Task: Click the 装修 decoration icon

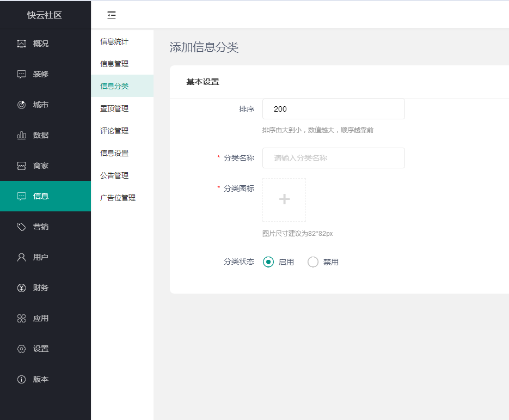Action: [22, 74]
